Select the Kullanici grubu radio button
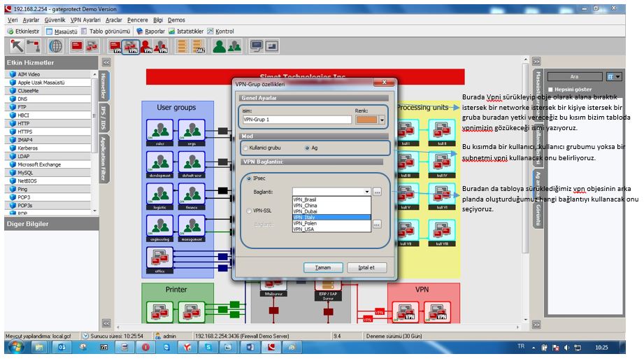The width and height of the screenshot is (644, 361). pos(245,148)
